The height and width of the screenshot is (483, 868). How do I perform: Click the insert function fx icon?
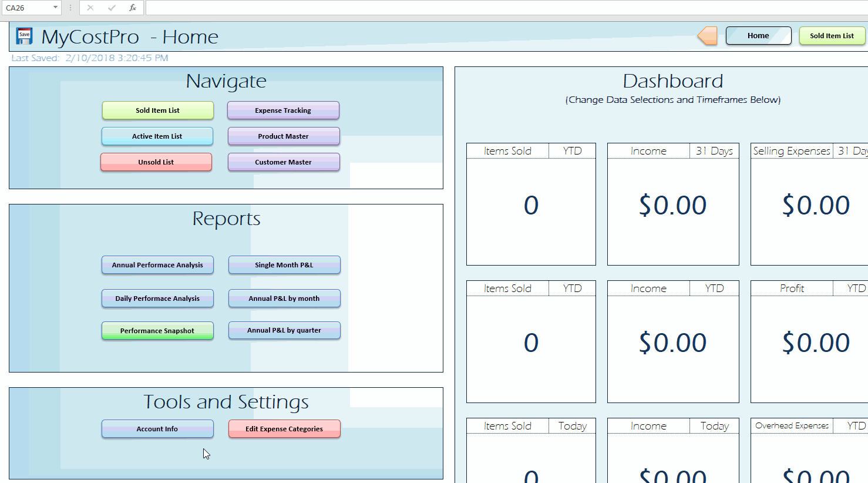point(133,8)
